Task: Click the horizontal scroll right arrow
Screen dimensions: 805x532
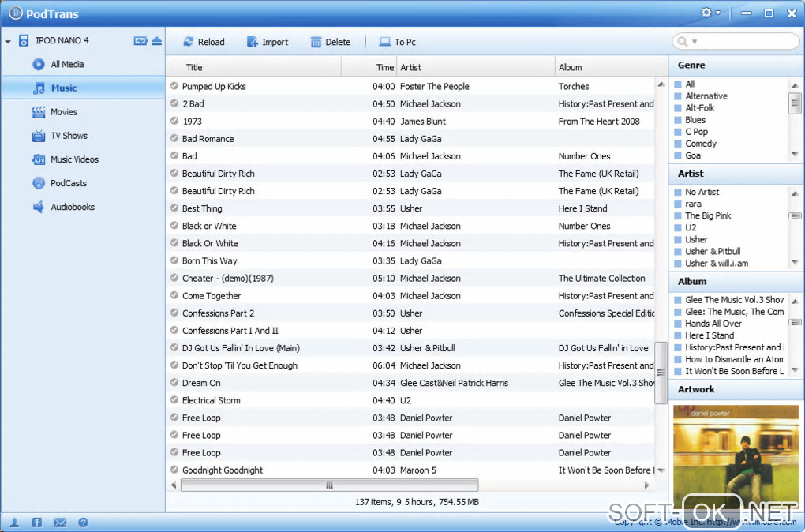Action: coord(646,485)
